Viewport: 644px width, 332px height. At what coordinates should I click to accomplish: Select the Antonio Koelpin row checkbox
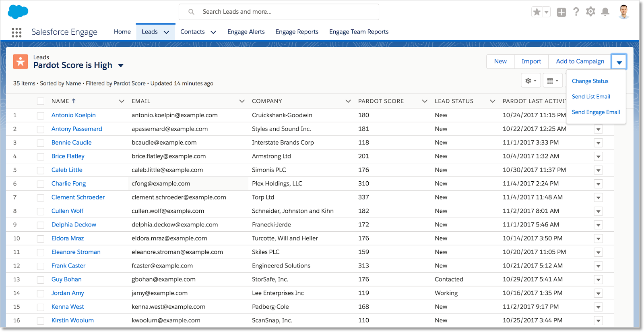41,116
